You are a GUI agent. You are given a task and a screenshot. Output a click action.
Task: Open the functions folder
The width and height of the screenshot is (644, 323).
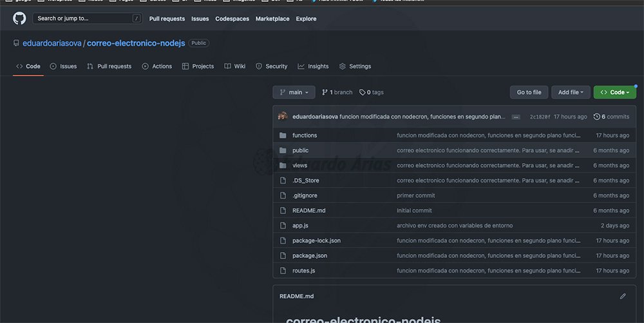click(305, 135)
